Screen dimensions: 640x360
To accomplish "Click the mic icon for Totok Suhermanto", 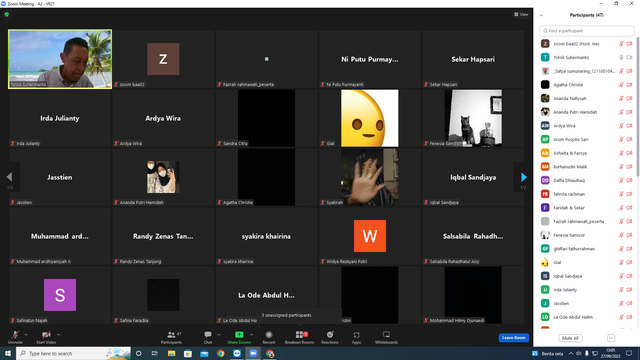I will click(x=621, y=58).
